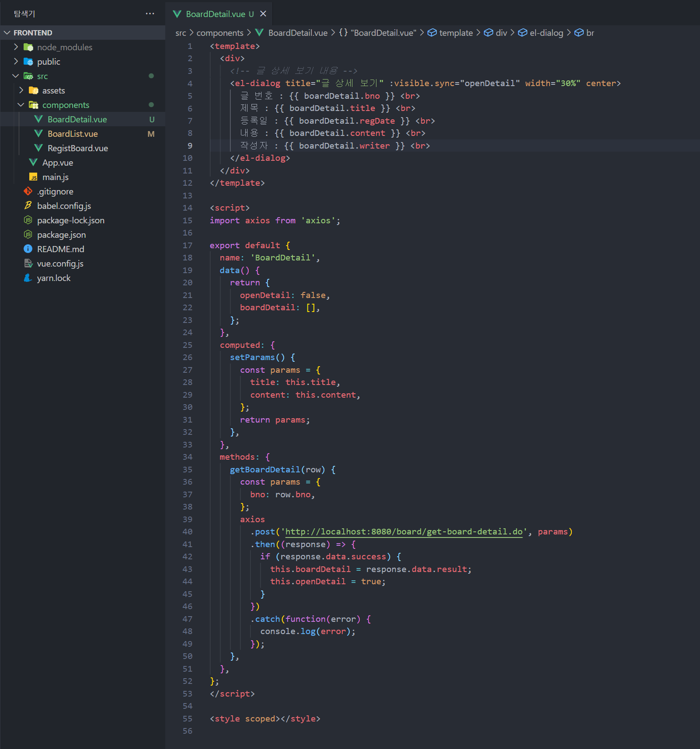The image size is (700, 749).
Task: Collapse the src folder chevron
Action: (16, 76)
